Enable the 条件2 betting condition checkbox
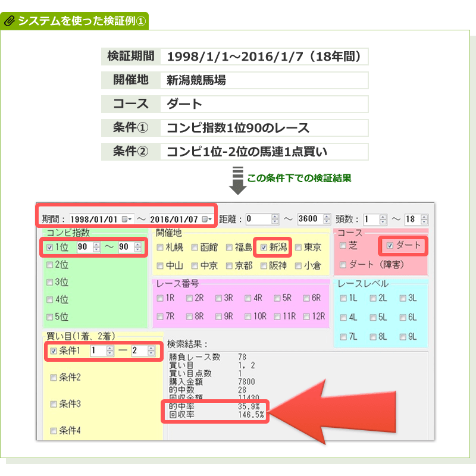Viewport: 476px width, 476px height. tap(54, 377)
